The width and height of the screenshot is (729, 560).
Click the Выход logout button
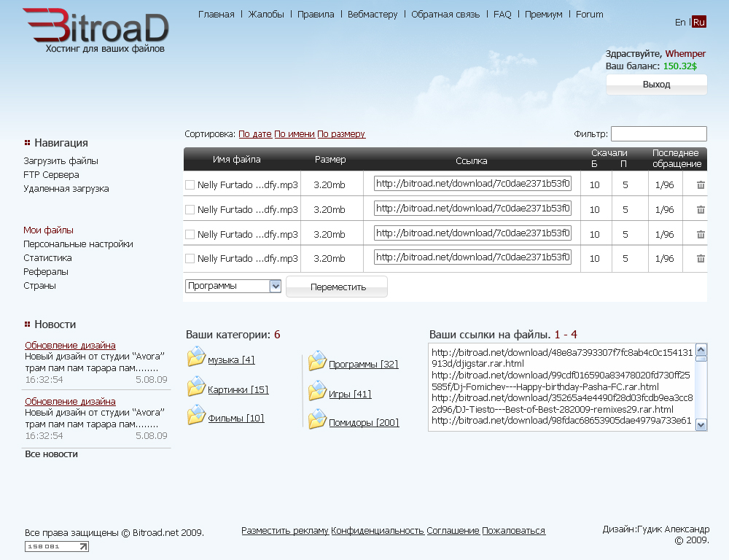[x=657, y=84]
